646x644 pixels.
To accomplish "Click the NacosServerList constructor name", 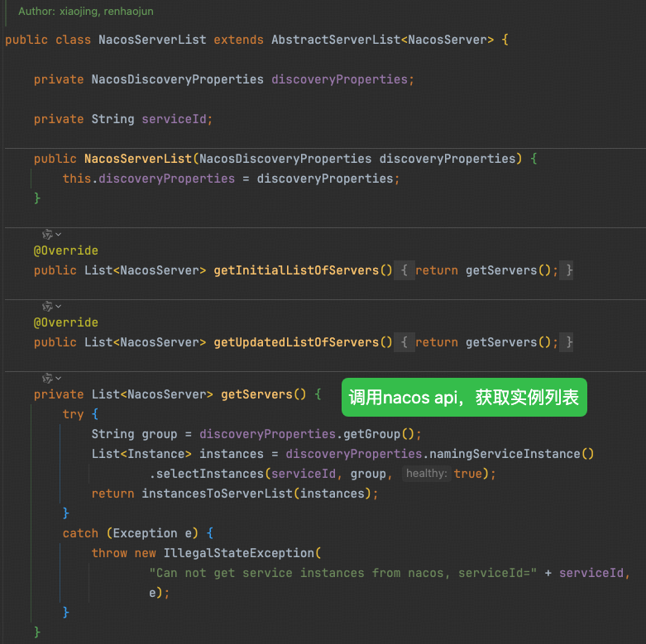I will pos(137,159).
